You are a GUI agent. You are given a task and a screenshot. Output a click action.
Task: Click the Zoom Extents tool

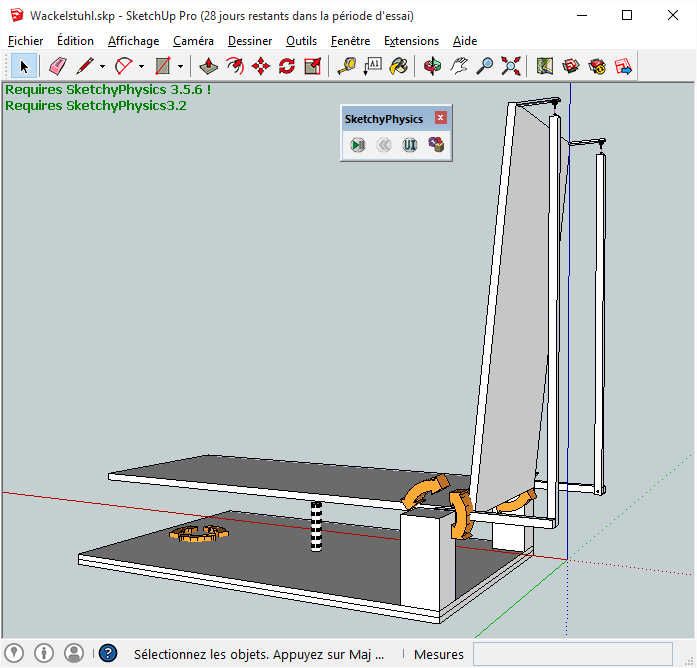[x=511, y=66]
